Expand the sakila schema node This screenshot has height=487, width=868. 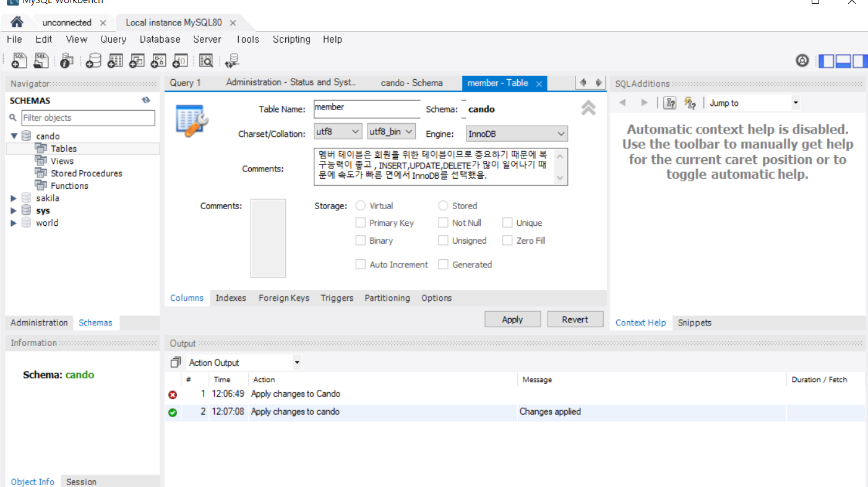pos(14,198)
